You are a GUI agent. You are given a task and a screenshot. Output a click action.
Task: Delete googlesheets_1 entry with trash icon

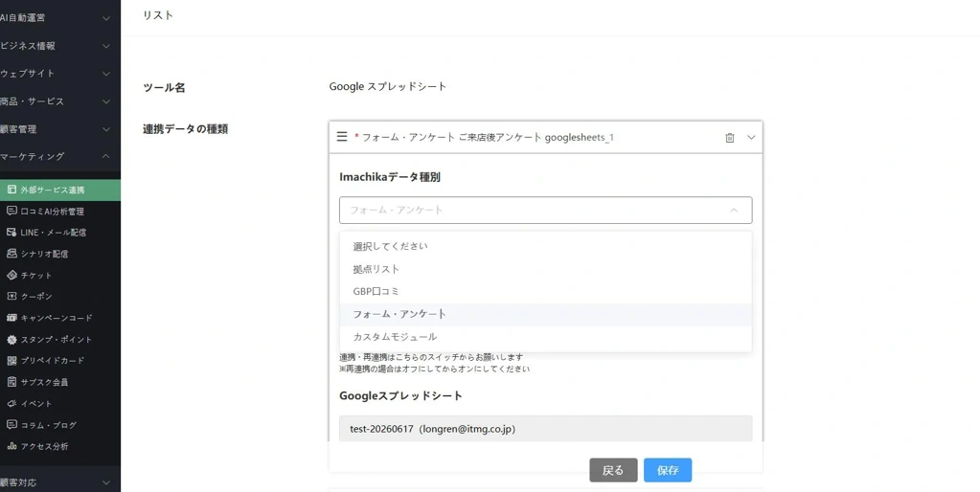(x=729, y=138)
